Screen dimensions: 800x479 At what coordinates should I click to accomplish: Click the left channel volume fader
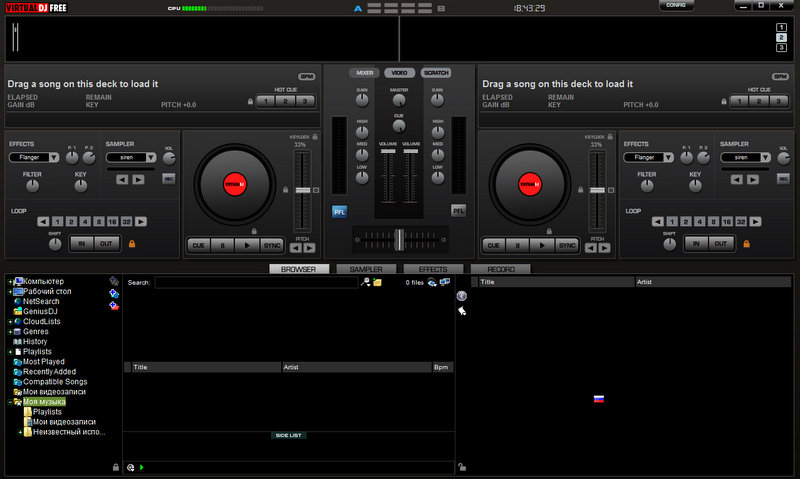(388, 151)
